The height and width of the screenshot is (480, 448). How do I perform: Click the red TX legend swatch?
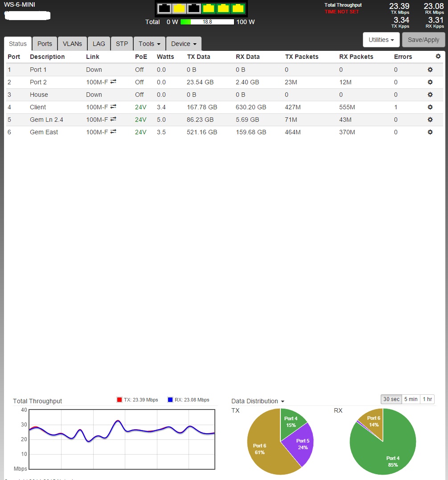coord(119,400)
